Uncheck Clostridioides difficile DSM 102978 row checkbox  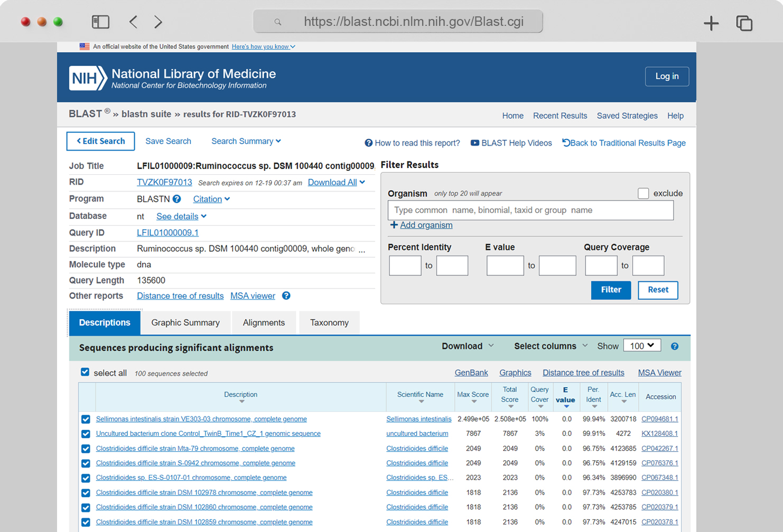coord(86,493)
